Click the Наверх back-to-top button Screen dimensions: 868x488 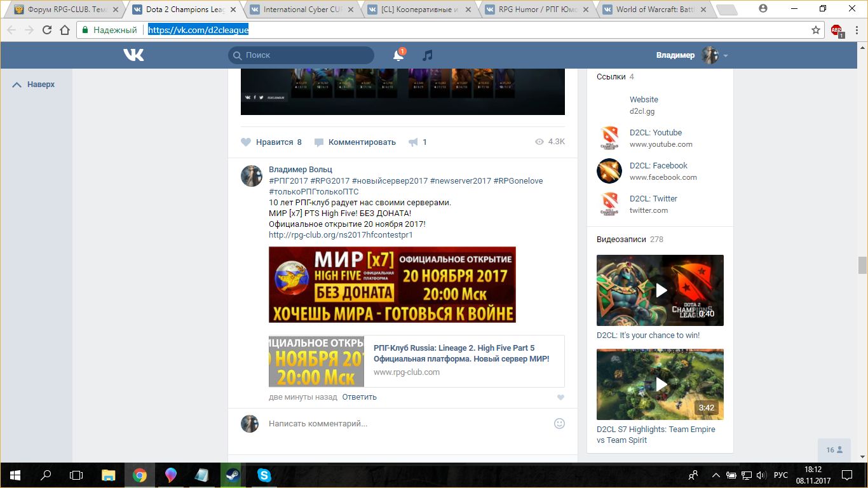coord(34,85)
